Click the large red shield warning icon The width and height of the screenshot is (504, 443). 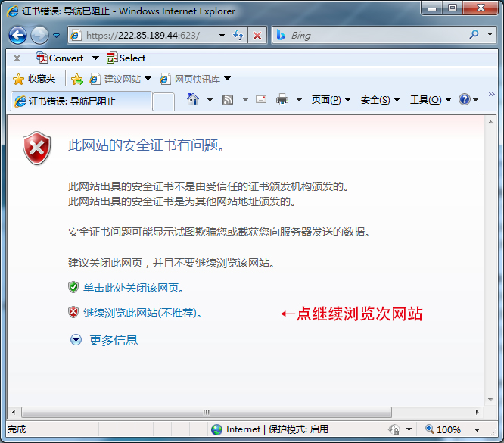click(x=37, y=148)
